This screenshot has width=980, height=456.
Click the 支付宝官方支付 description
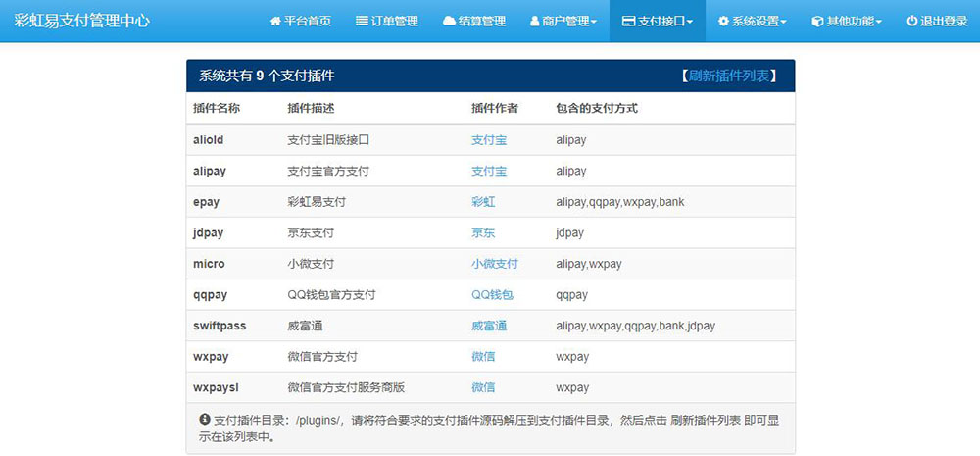pyautogui.click(x=328, y=171)
